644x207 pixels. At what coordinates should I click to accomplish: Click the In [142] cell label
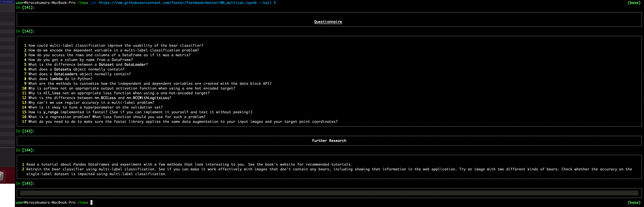pos(25,31)
